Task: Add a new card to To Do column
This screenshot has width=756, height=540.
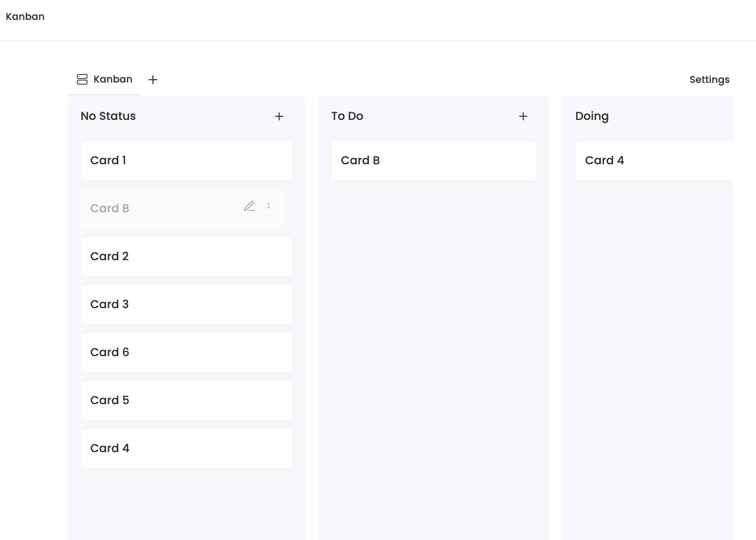Action: coord(523,116)
